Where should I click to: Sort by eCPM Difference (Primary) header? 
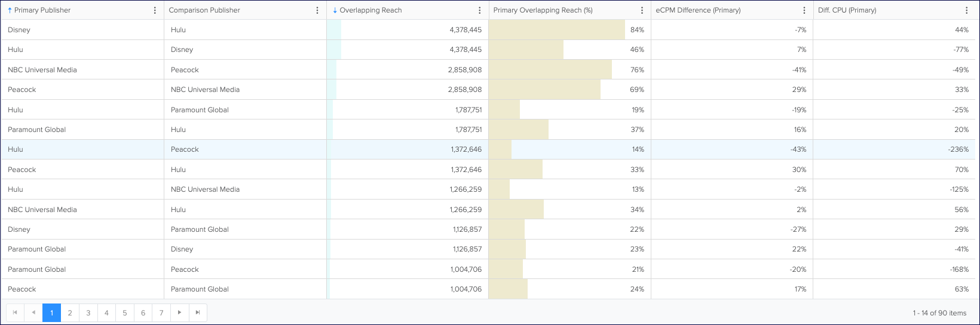point(698,10)
